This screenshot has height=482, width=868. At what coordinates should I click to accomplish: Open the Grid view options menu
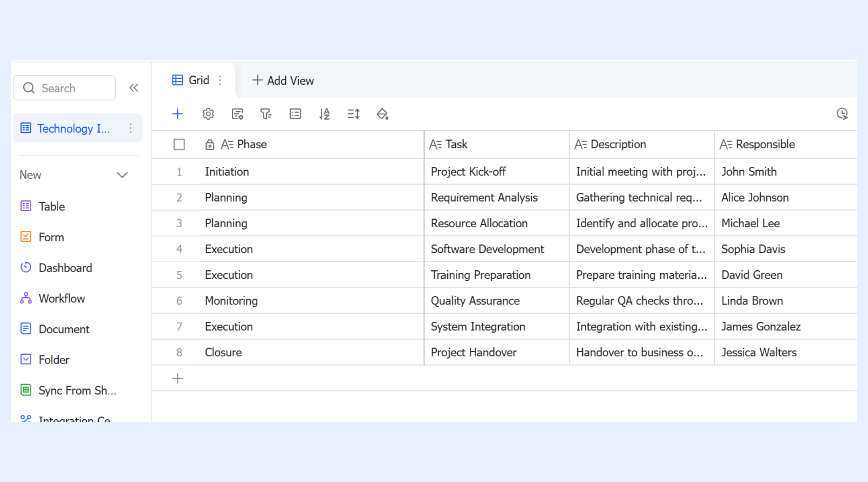(x=220, y=80)
